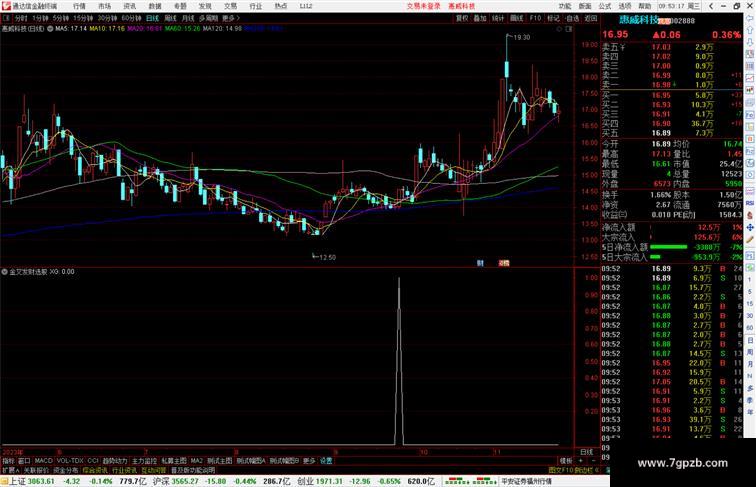Click the 模板 template button

565,461
